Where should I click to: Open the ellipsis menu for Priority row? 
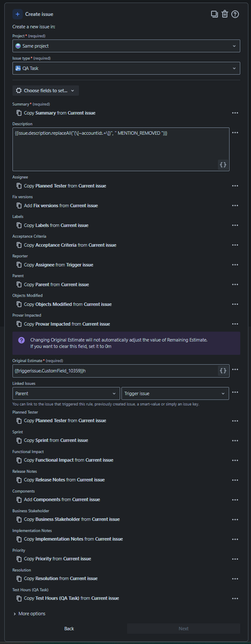[235, 559]
